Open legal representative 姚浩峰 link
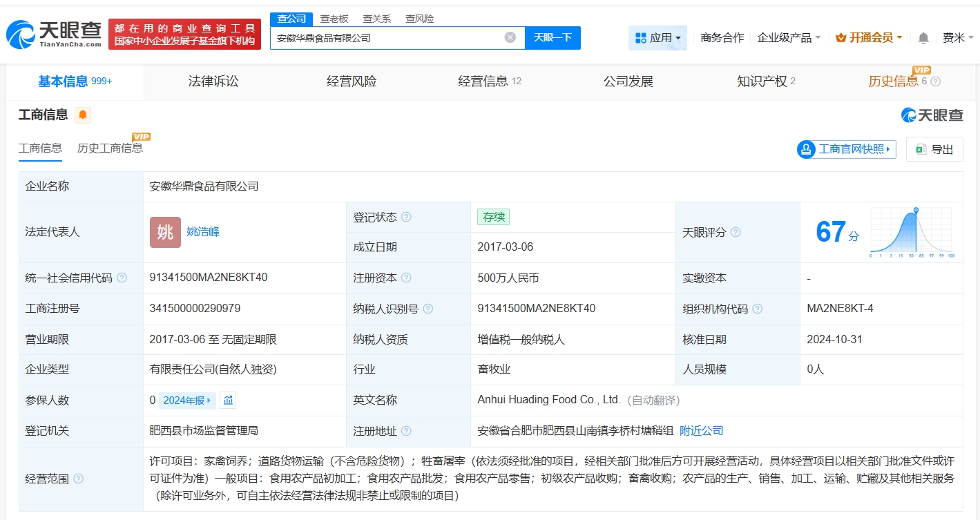 pos(203,232)
